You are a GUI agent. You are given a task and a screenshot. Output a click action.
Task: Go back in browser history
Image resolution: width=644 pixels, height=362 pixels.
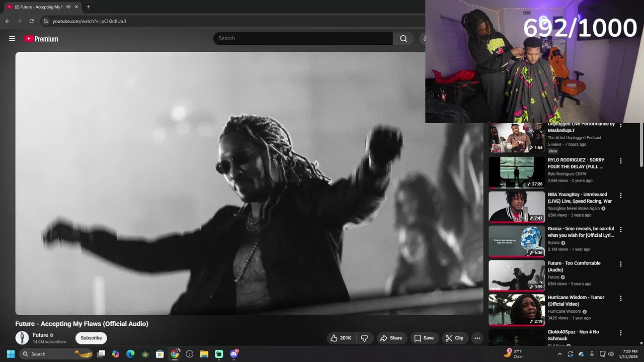(x=7, y=21)
